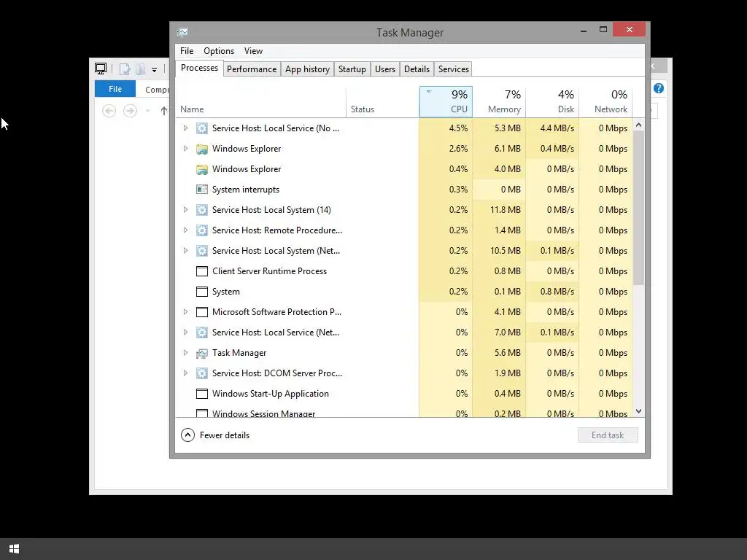Click the Windows Explorer folder icon with 0.4% CPU
The image size is (747, 560).
pyautogui.click(x=202, y=169)
